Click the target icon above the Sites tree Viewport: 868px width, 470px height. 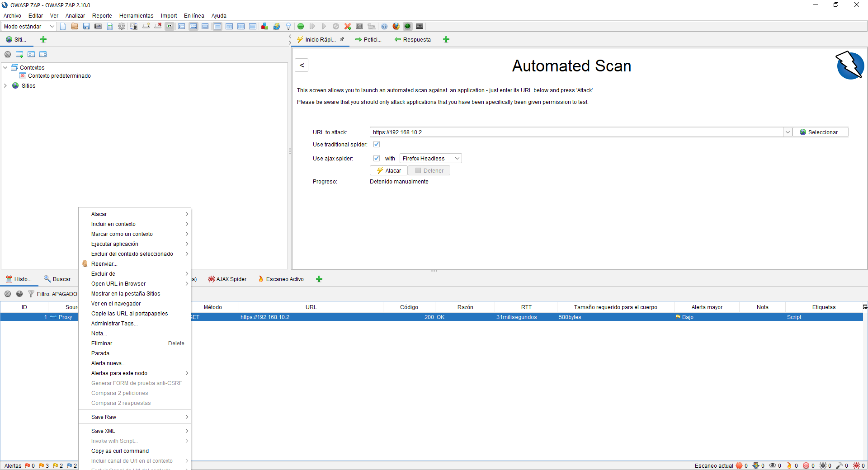click(x=8, y=54)
